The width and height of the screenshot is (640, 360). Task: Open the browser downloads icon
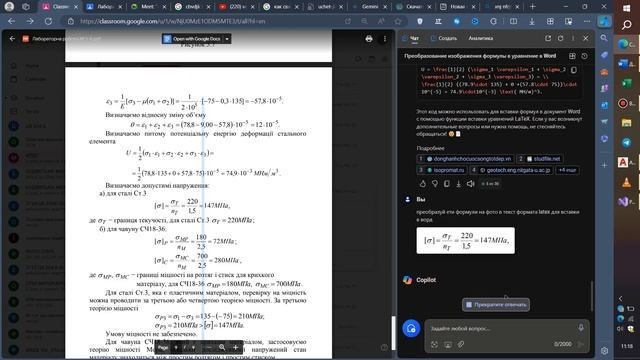point(531,21)
